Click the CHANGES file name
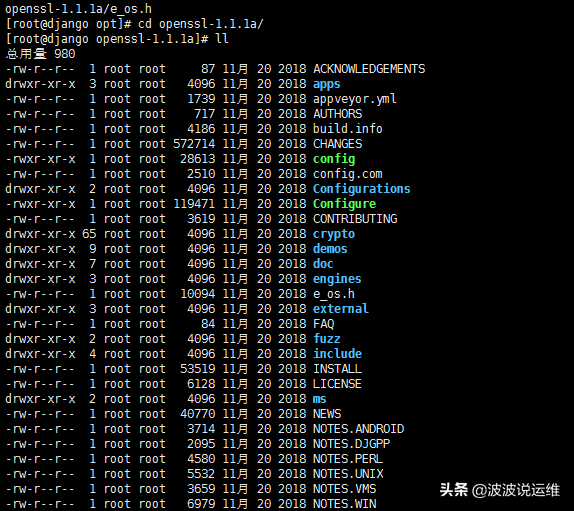574x511 pixels. [x=338, y=144]
